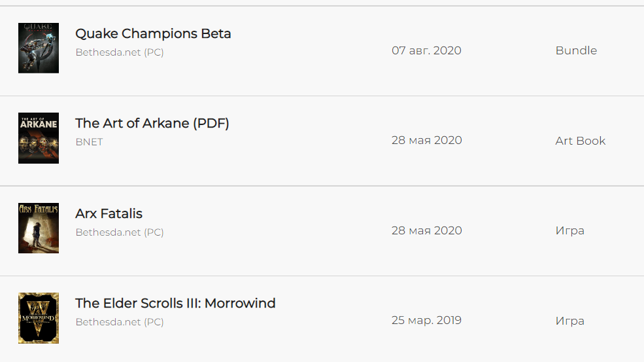This screenshot has height=362, width=644.
Task: Click the Art of Arkane cover image
Action: 39,138
